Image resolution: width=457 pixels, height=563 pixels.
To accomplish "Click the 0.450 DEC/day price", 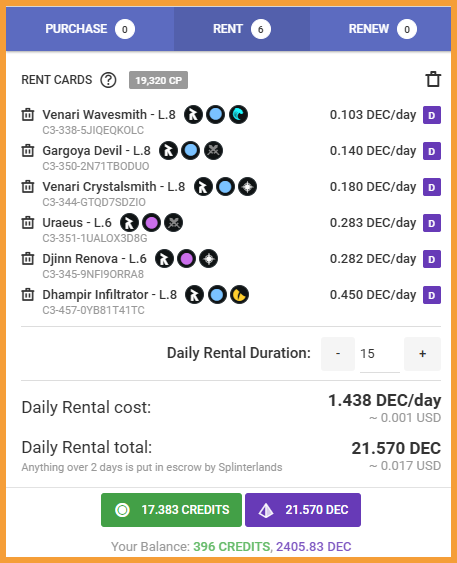I will pyautogui.click(x=373, y=295).
